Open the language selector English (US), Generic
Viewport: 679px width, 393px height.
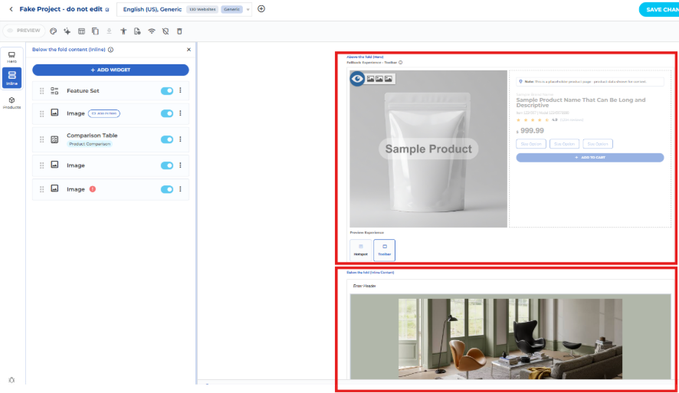pyautogui.click(x=184, y=9)
